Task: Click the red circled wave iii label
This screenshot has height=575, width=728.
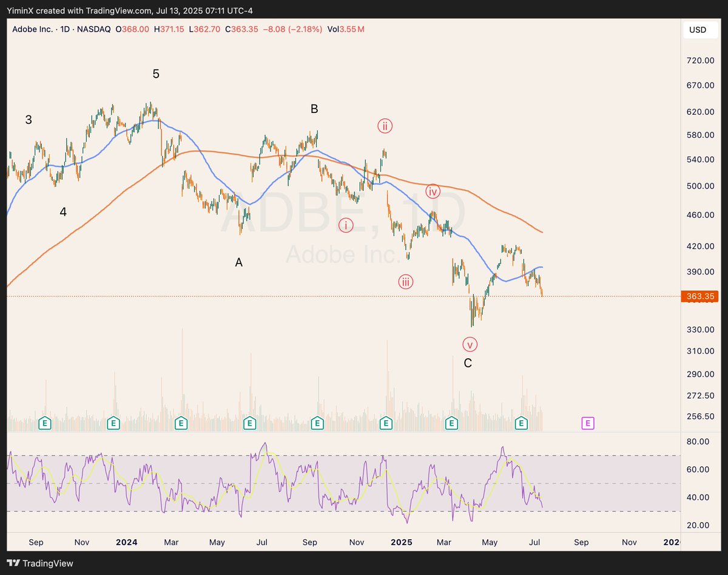Action: (x=406, y=282)
